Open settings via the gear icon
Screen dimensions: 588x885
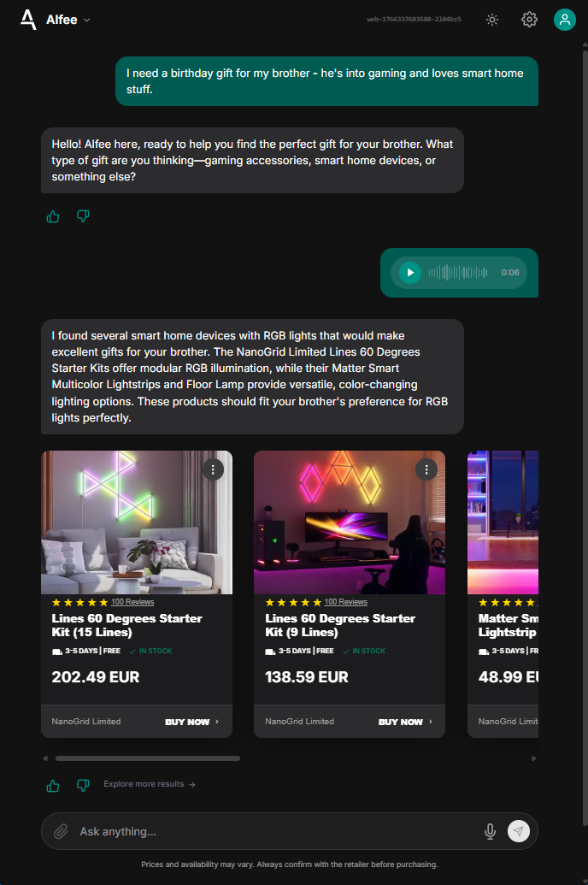(x=529, y=20)
